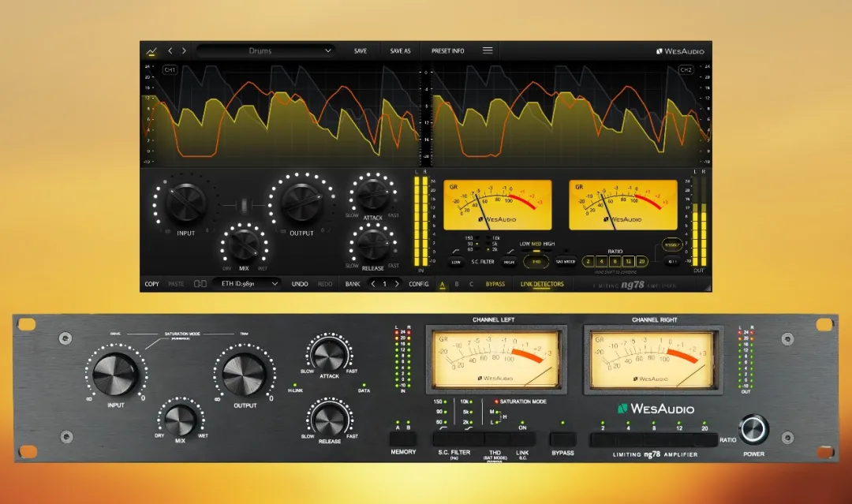852x504 pixels.
Task: Click the plugin RELEASE knob
Action: (372, 244)
